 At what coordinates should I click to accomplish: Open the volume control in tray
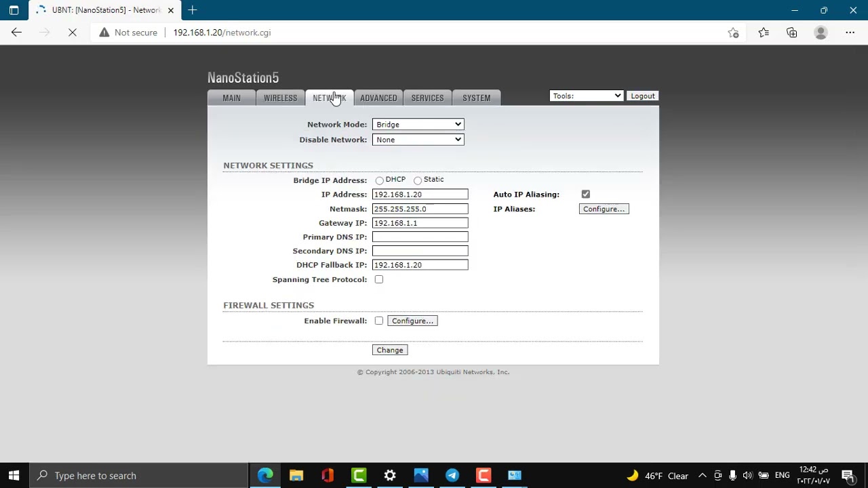(747, 475)
